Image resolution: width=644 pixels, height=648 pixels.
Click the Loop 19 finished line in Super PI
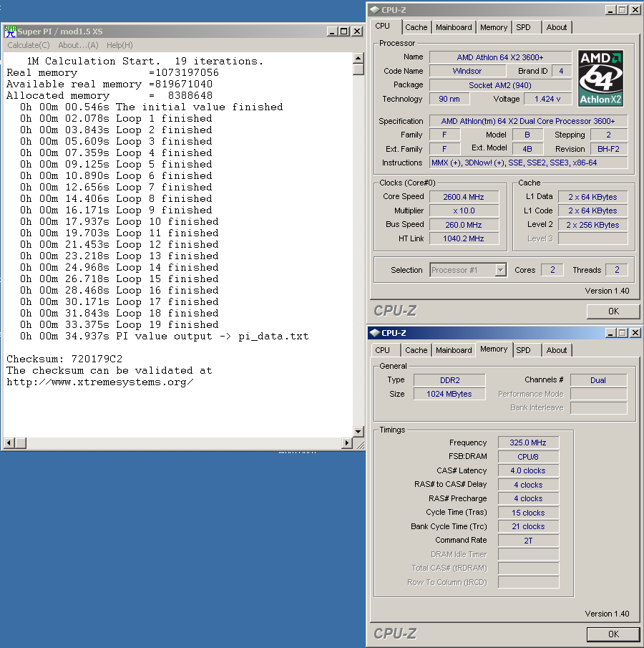[x=119, y=324]
